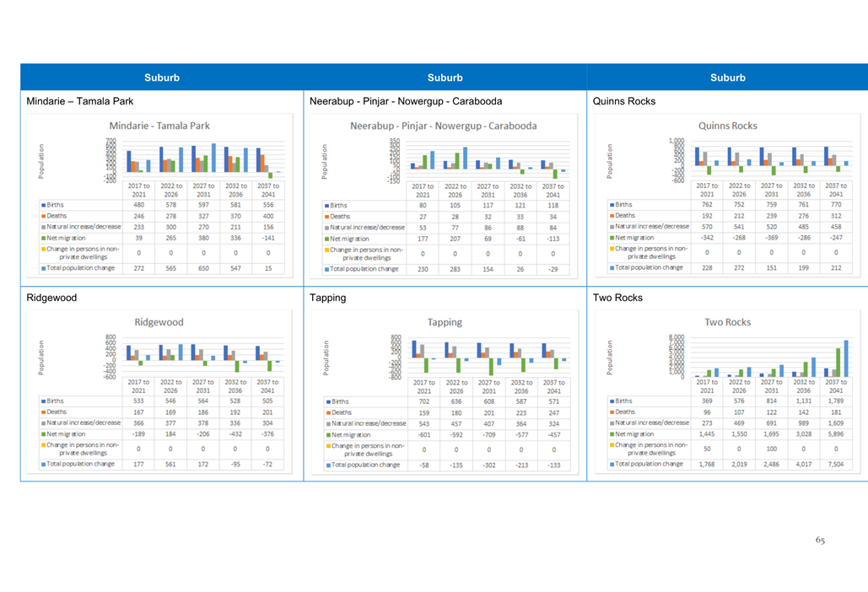
Task: Click the Two Rocks chart title inside the chart
Action: (x=727, y=322)
